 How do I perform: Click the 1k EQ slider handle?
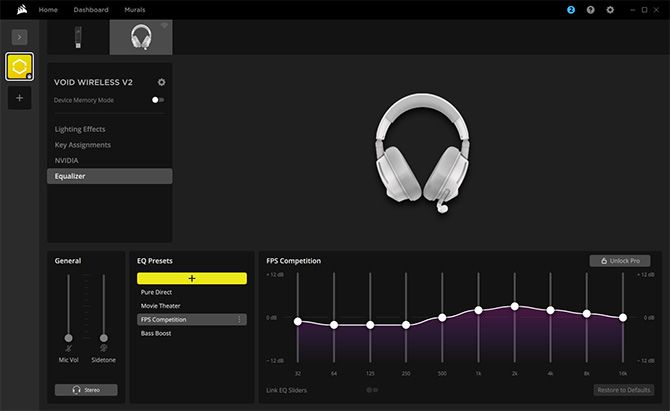click(x=479, y=310)
